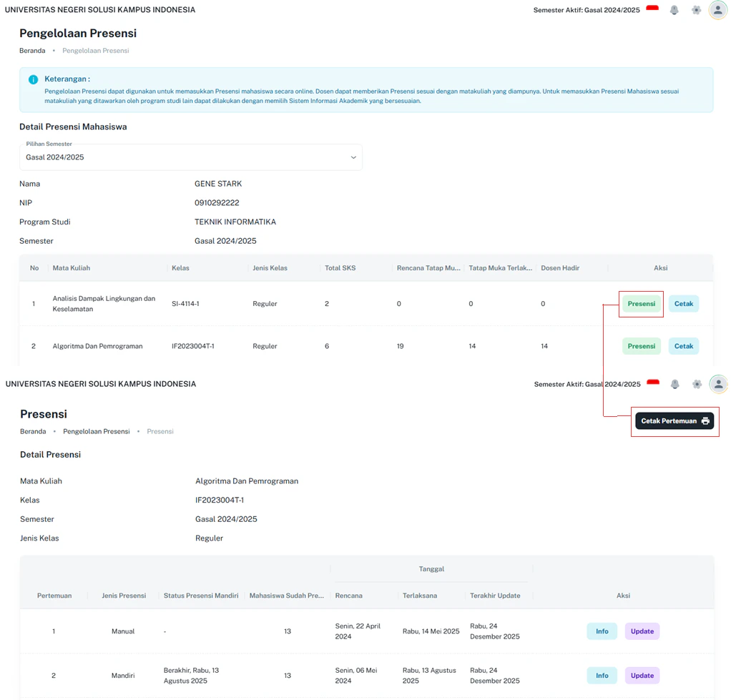Image resolution: width=731 pixels, height=700 pixels.
Task: Select the class code IF2023004T-1 in the table
Action: (x=192, y=346)
